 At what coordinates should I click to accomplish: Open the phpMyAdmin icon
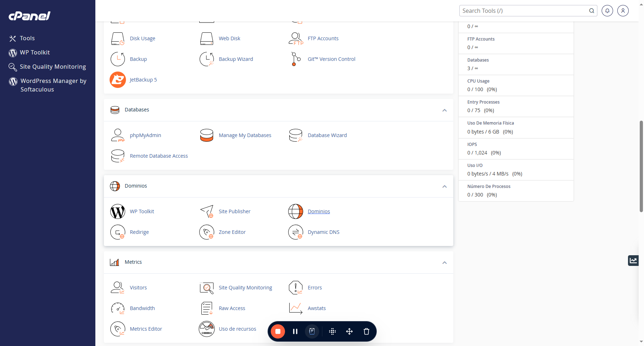[x=118, y=135]
